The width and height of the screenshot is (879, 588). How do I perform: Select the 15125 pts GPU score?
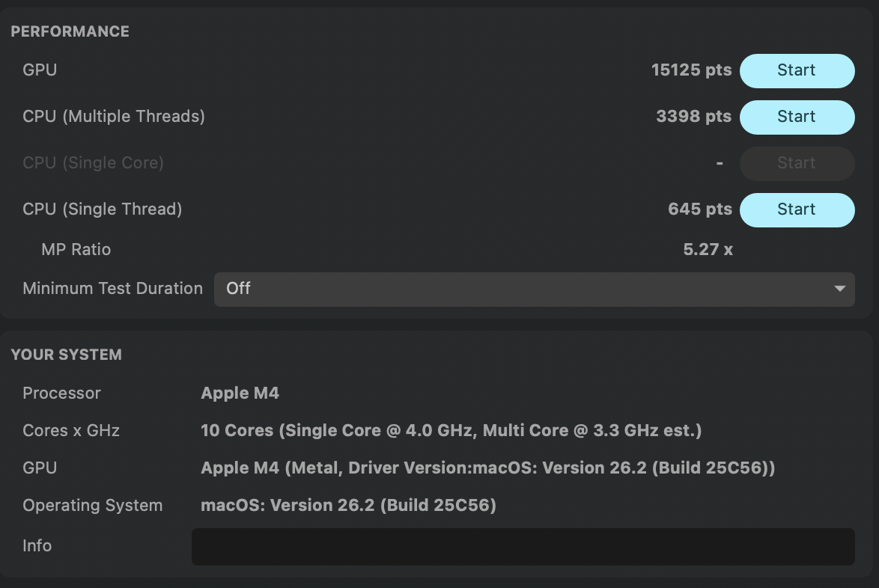(x=691, y=70)
